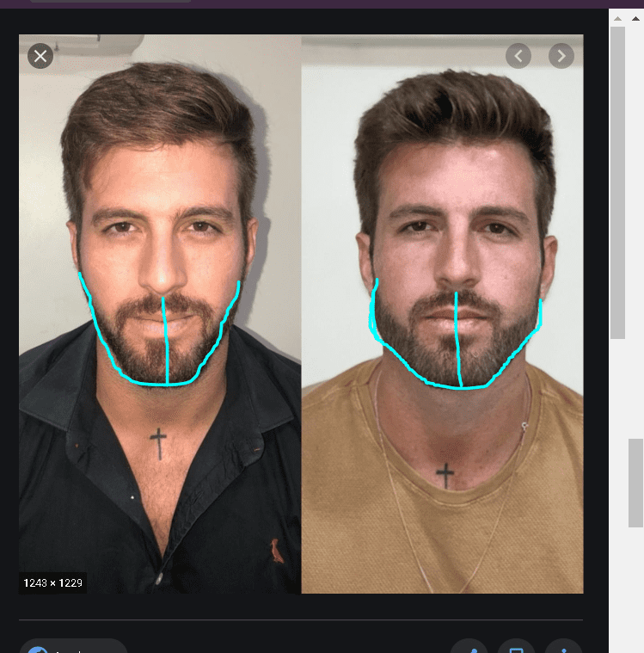Close the image preview panel
The width and height of the screenshot is (644, 653).
pos(40,57)
